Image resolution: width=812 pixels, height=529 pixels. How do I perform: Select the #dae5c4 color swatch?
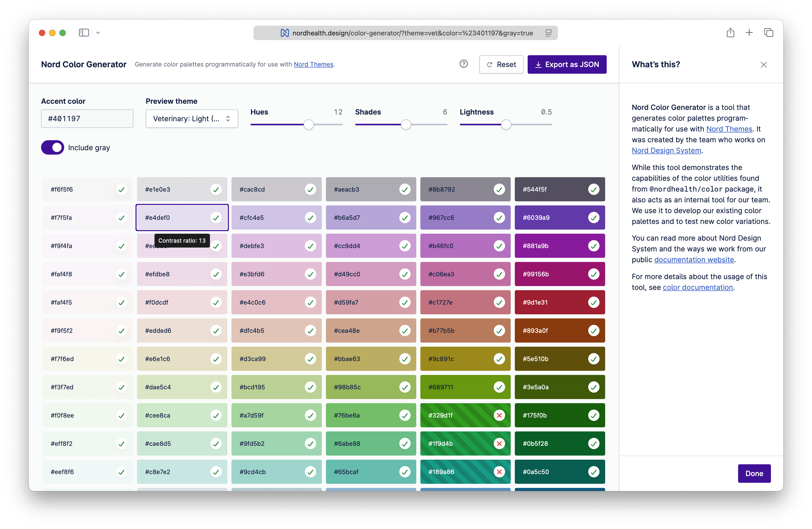pos(182,387)
